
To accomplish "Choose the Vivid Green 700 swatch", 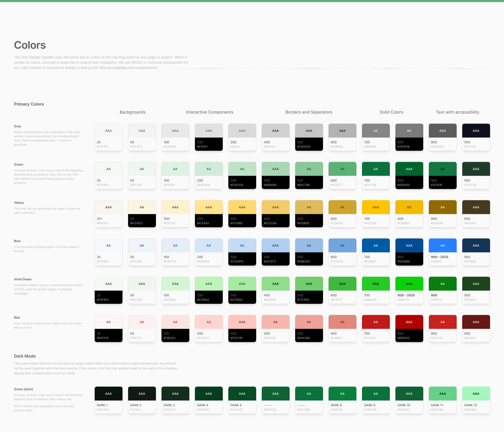I will [x=376, y=290].
